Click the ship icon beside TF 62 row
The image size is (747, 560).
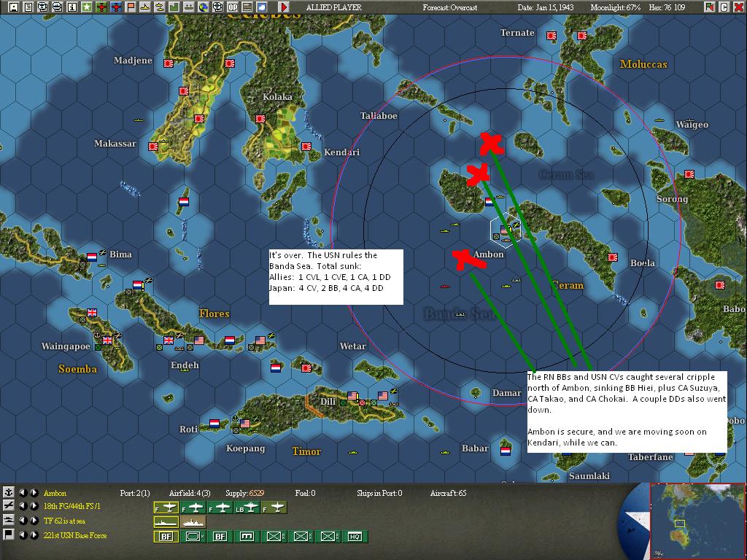8,521
